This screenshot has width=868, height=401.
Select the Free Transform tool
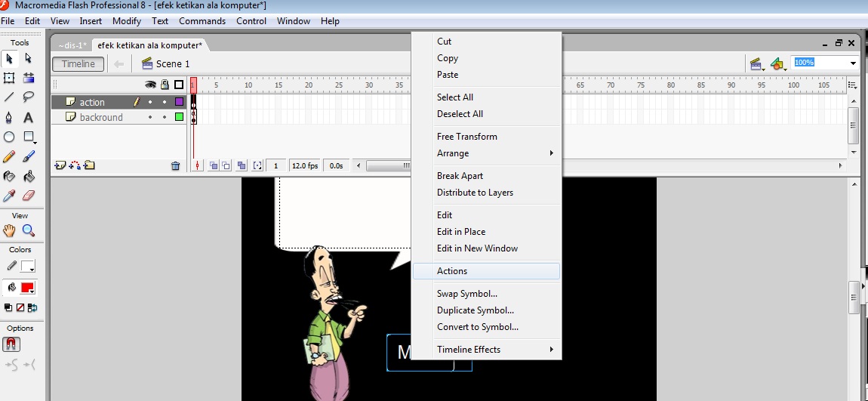coord(9,78)
